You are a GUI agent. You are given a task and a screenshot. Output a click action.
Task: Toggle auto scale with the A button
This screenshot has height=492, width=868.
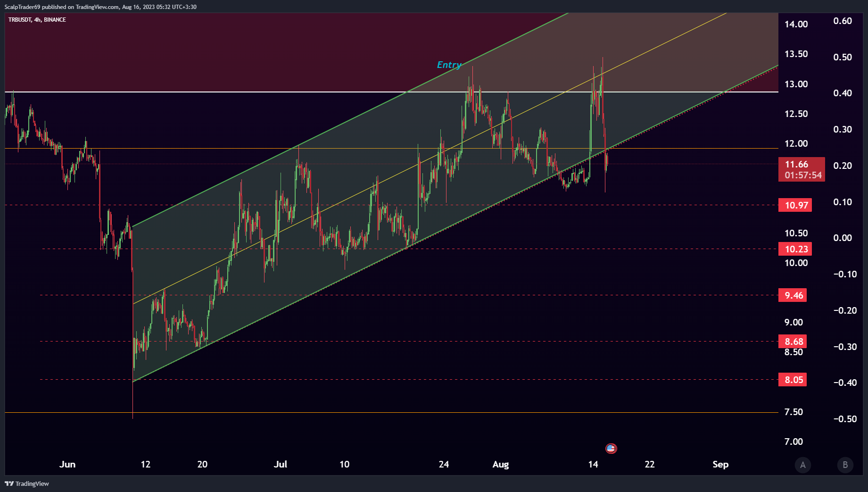click(803, 465)
